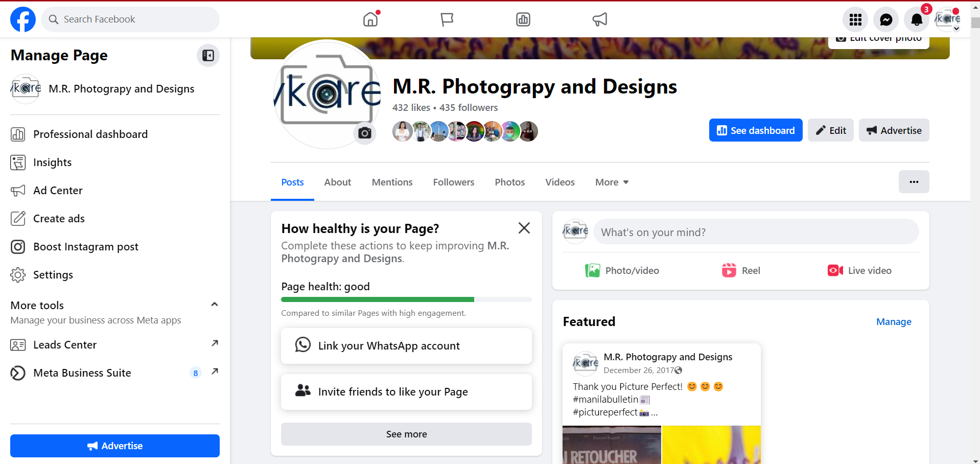
Task: Open the Pages flag icon
Action: (x=447, y=19)
